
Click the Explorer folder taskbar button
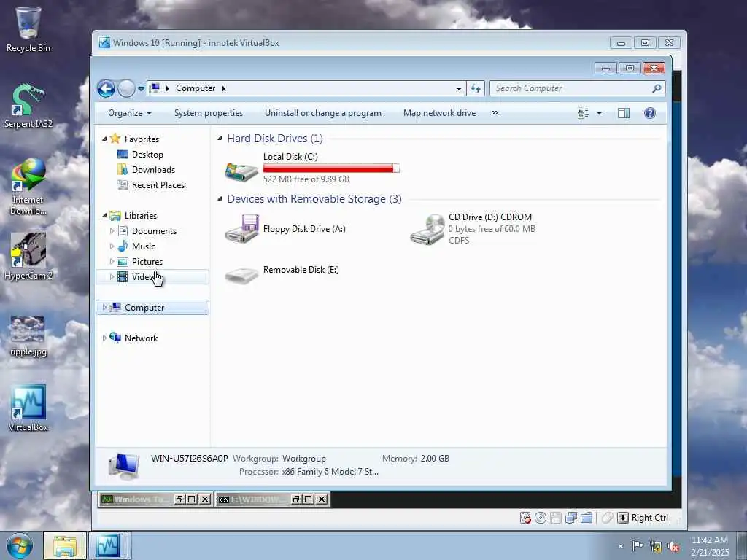tap(65, 545)
